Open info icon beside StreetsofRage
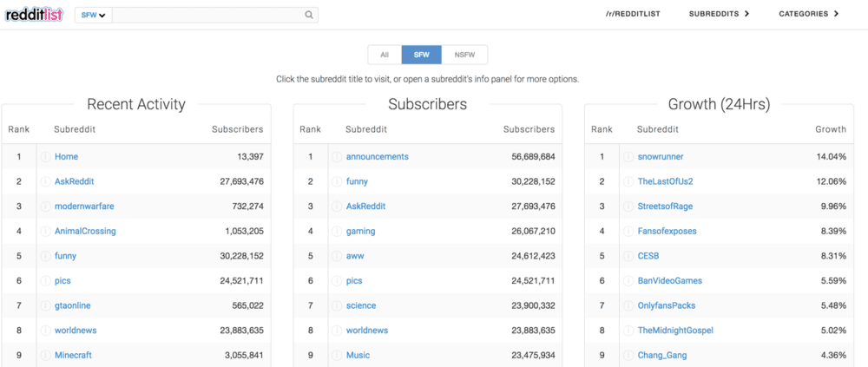Screen dimensions: 868x367 coord(628,206)
